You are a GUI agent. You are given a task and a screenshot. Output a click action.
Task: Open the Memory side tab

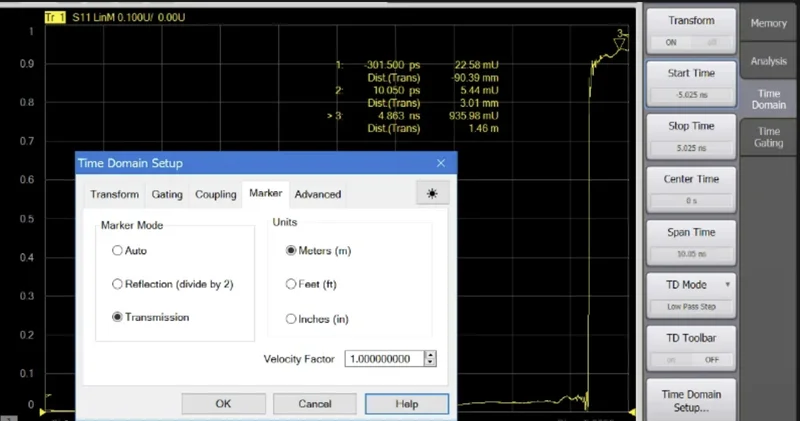pos(768,23)
